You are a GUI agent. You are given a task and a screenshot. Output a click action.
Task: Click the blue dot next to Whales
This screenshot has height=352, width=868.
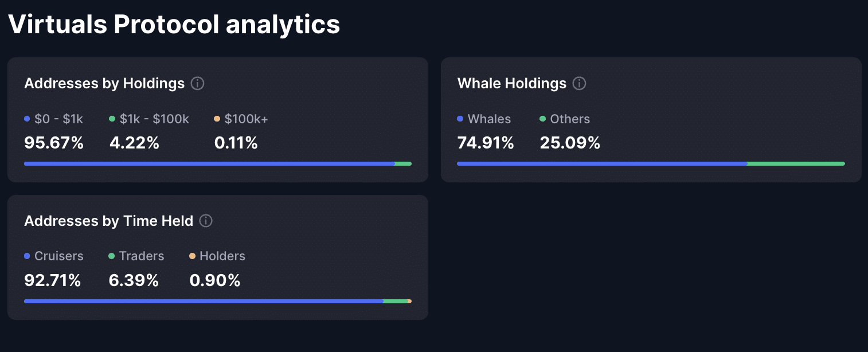[459, 119]
